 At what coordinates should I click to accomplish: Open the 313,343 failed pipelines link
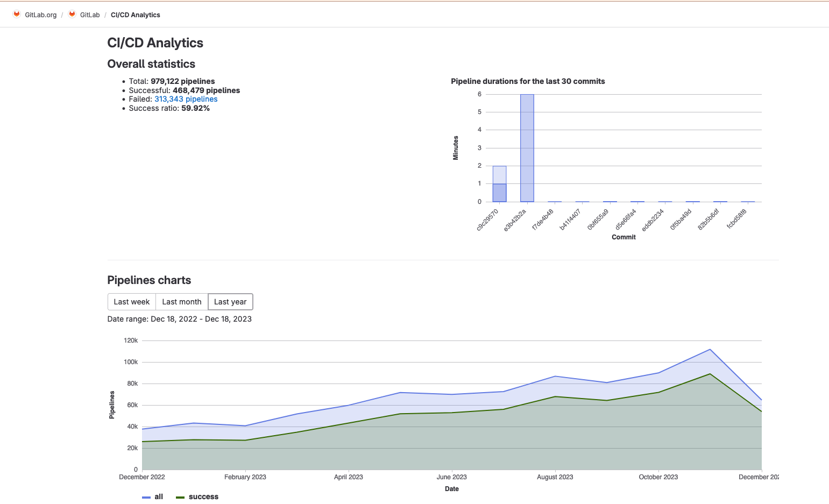point(186,99)
